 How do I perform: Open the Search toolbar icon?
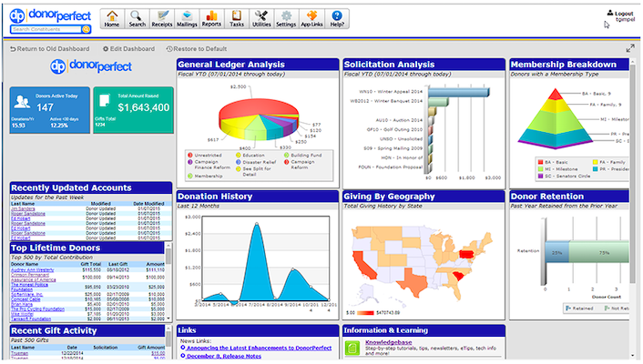click(x=137, y=19)
